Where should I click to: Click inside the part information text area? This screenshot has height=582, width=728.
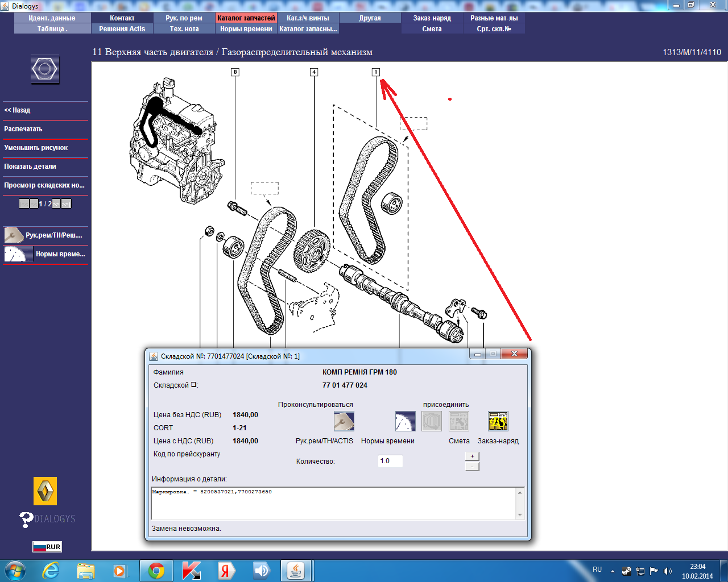tap(333, 504)
